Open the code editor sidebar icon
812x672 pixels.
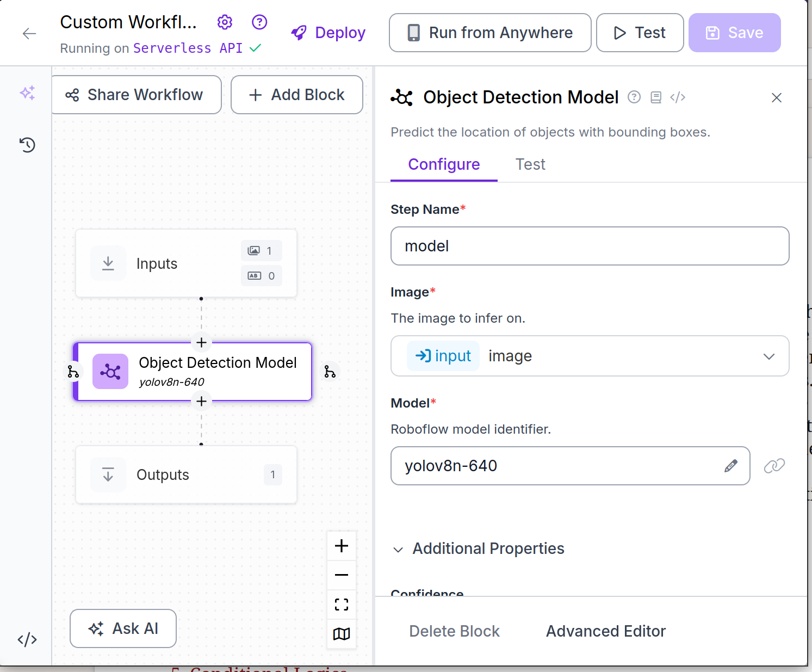[27, 640]
